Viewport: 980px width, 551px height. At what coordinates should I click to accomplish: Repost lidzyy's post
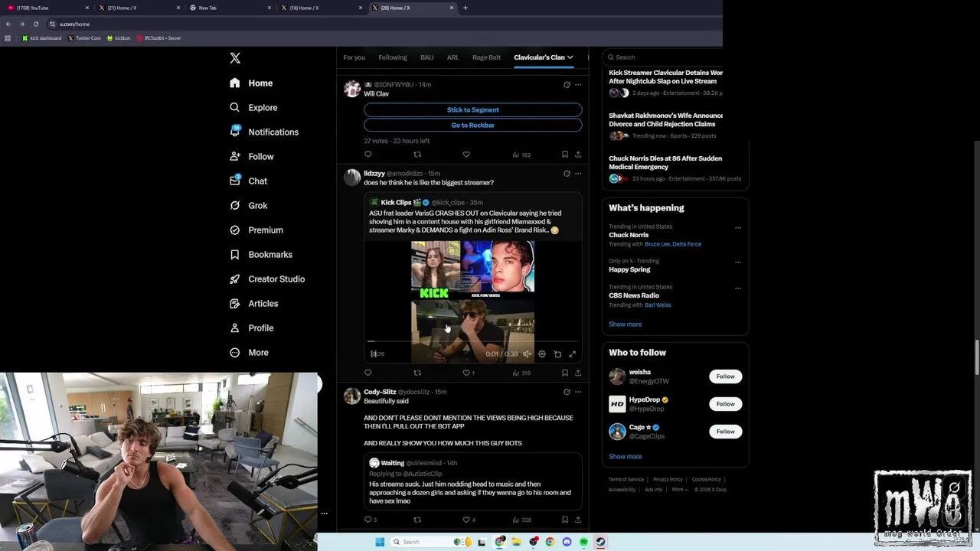tap(417, 373)
